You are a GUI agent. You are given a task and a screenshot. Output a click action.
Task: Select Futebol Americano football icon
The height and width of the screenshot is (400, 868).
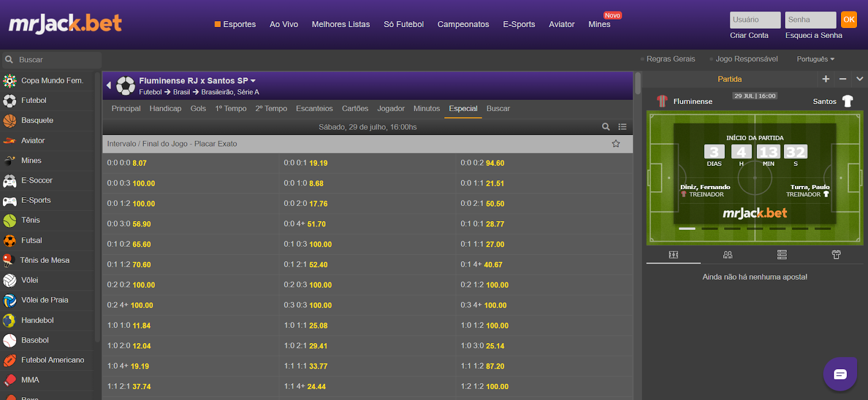click(x=10, y=360)
